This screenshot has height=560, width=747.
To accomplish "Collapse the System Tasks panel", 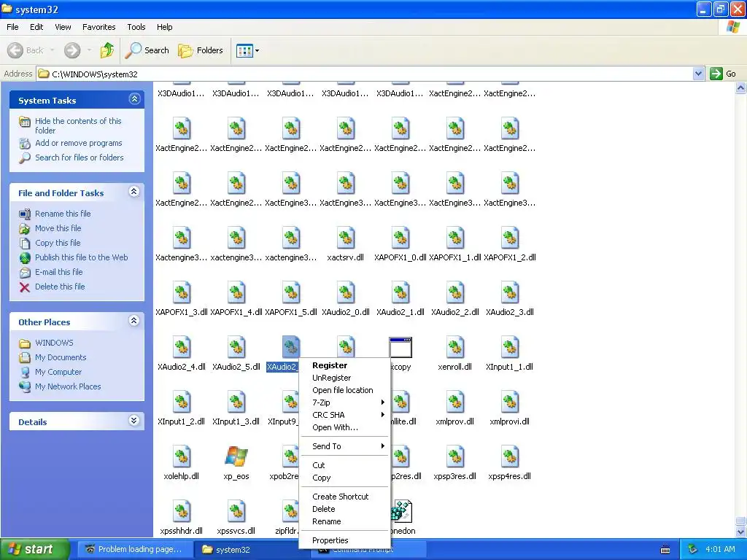I will click(134, 99).
